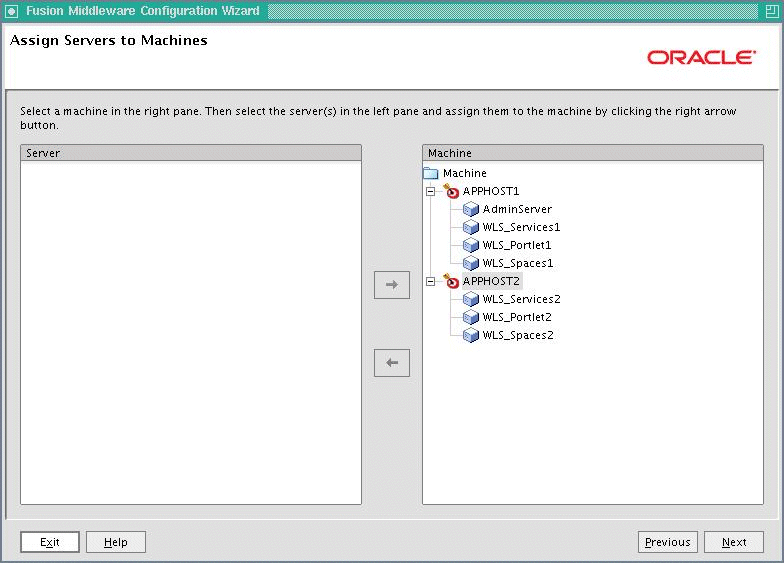Click the WLS_Spaces2 server cube icon
This screenshot has width=784, height=563.
[x=470, y=336]
